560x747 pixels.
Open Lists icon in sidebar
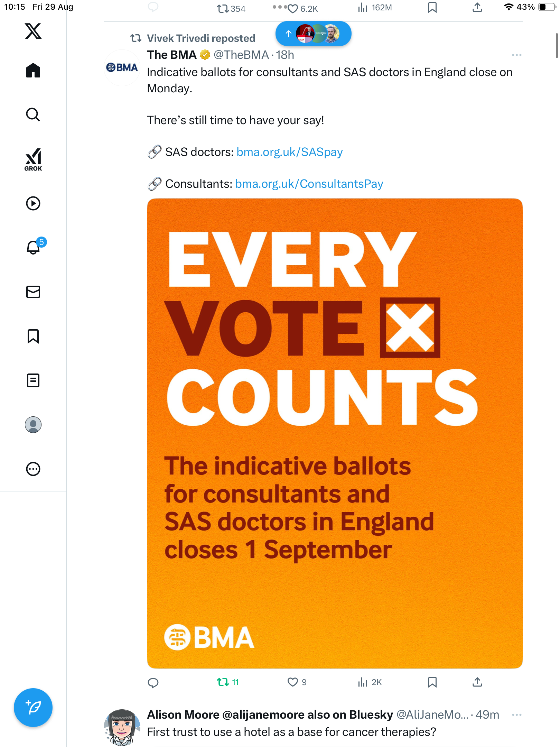(x=33, y=380)
